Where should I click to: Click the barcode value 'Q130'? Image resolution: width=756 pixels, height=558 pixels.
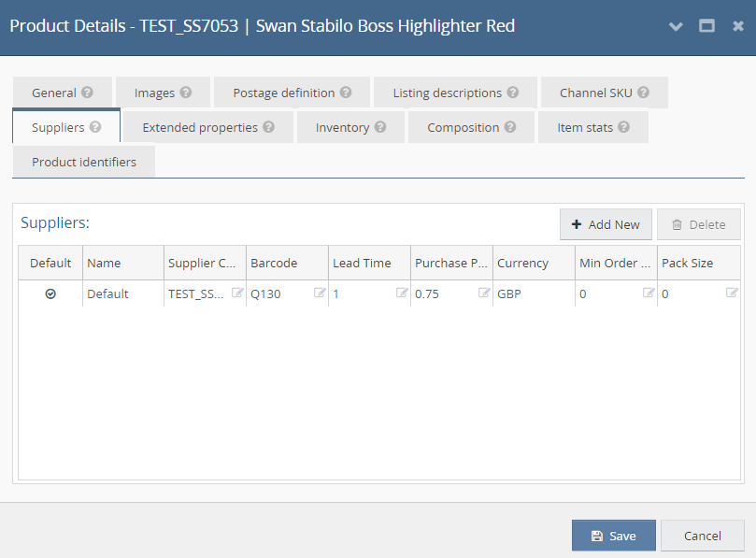265,294
